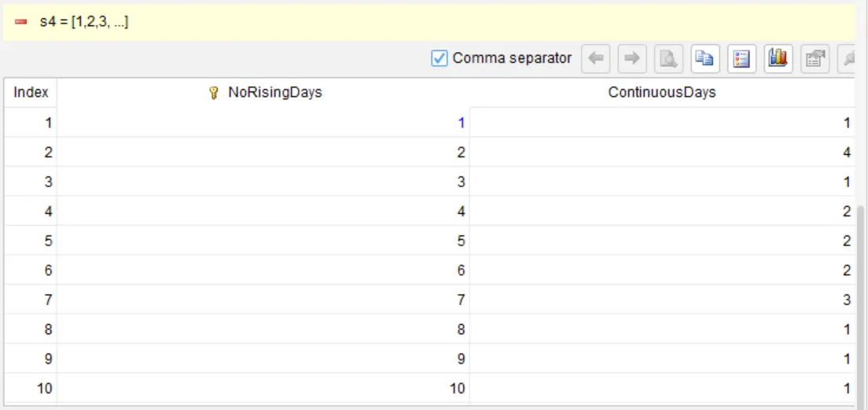Image resolution: width=868 pixels, height=410 pixels.
Task: Click the key icon beside NoRisingDays
Action: pos(214,93)
